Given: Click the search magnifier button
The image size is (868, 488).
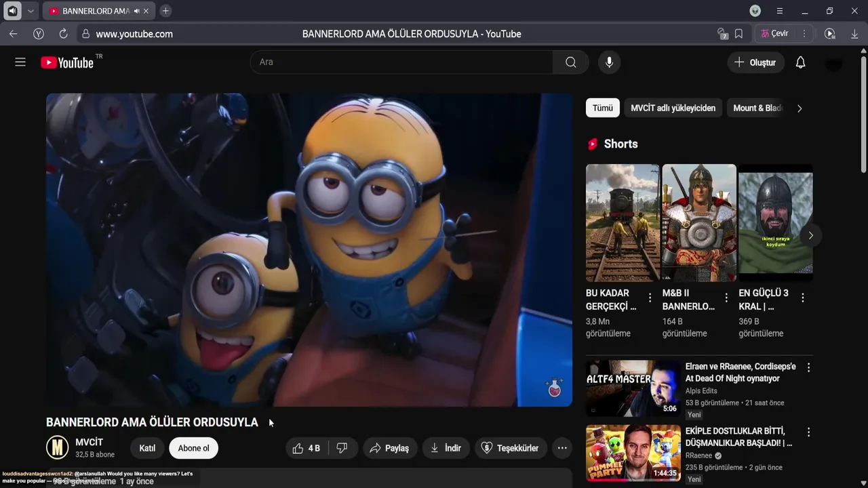Looking at the screenshot, I should (570, 62).
